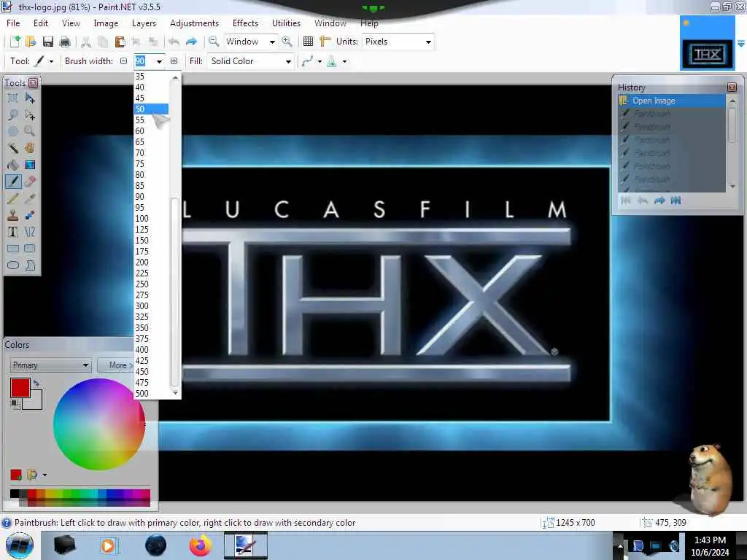Screen dimensions: 747x560
Task: Select the Freeform Shape tool
Action: [30, 265]
